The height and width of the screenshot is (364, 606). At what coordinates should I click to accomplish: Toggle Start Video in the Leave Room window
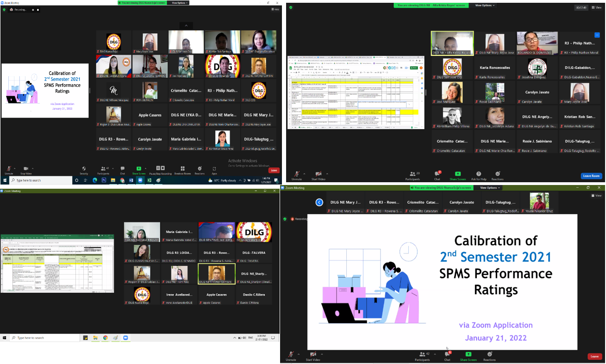point(318,176)
